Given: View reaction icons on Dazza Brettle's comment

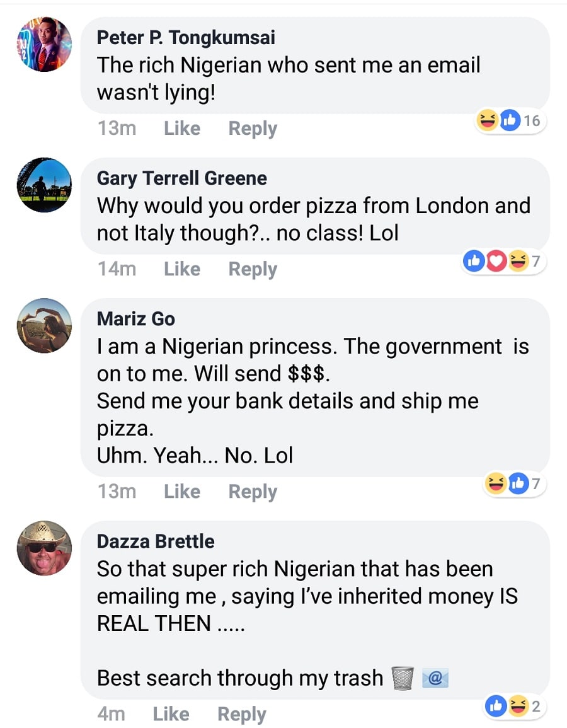Looking at the screenshot, I should tap(513, 707).
